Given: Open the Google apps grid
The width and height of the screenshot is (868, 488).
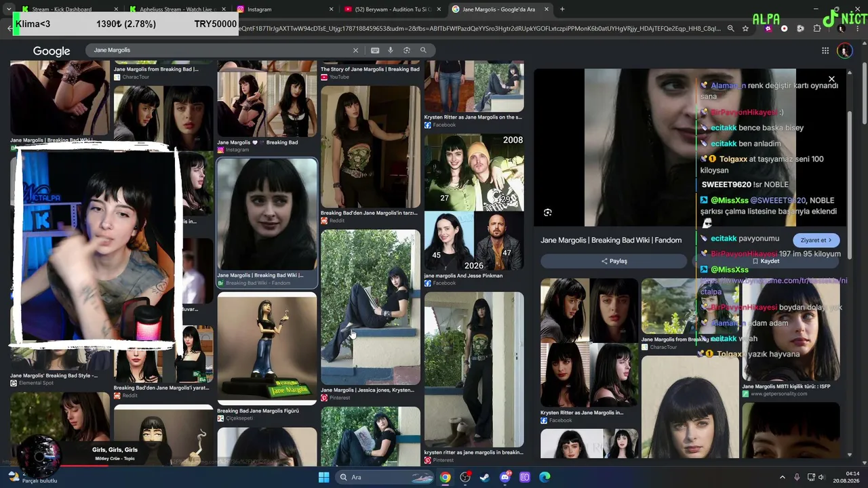Looking at the screenshot, I should [825, 50].
